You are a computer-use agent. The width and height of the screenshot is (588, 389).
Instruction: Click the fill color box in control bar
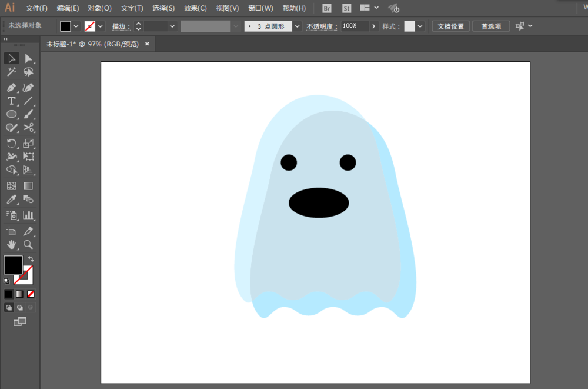coord(66,26)
